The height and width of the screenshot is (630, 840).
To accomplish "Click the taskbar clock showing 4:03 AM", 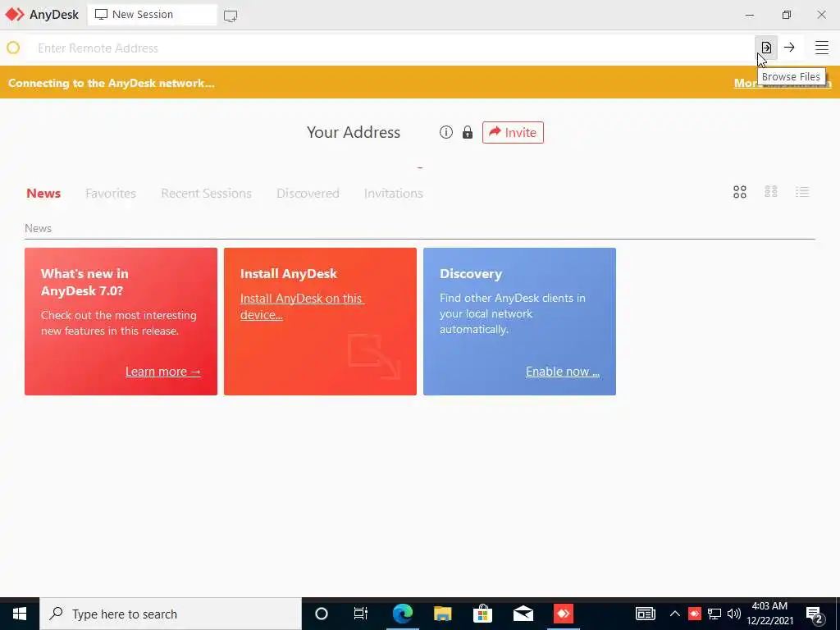I will pyautogui.click(x=769, y=614).
